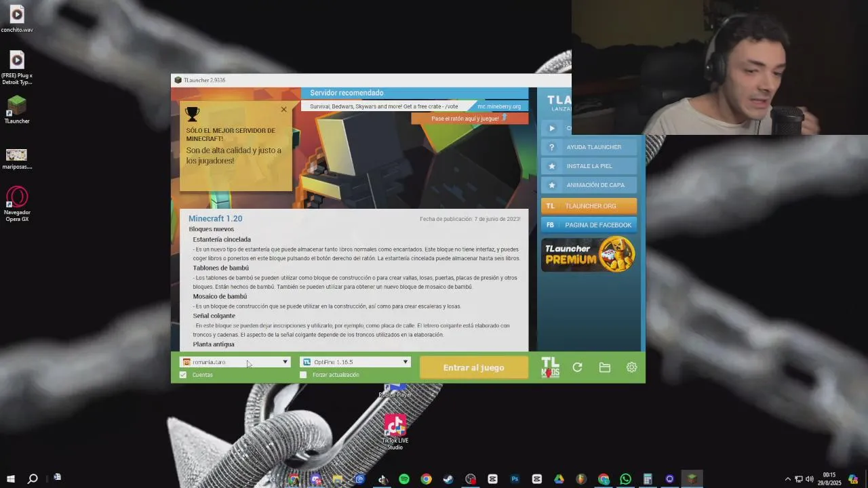
Task: Open WhatsApp from the taskbar
Action: (x=625, y=479)
